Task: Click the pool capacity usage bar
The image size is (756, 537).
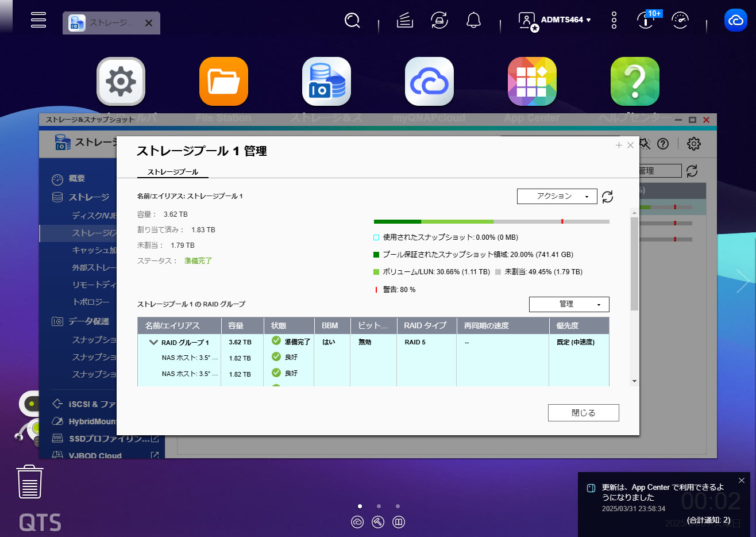Action: [x=491, y=221]
